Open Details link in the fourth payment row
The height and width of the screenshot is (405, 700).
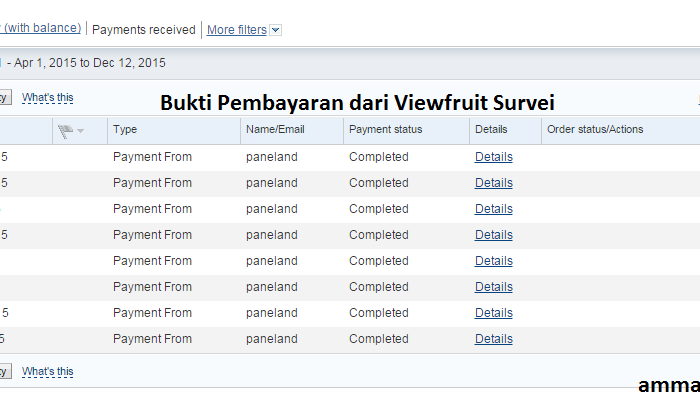pyautogui.click(x=494, y=235)
